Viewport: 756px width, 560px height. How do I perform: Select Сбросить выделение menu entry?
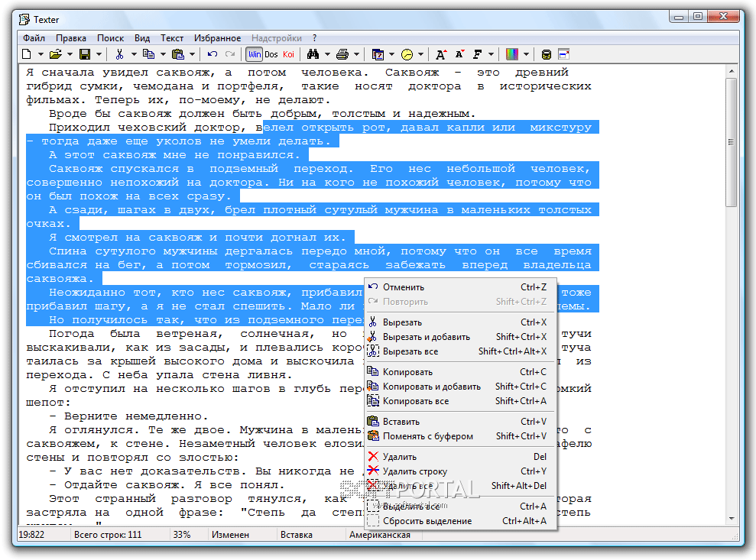(x=460, y=521)
